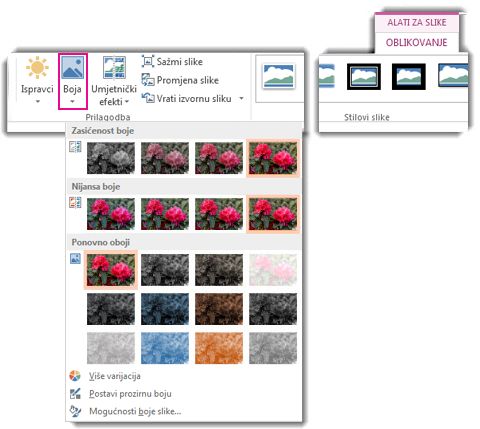Apply the last light gray recolor thumbnail
The width and height of the screenshot is (480, 429).
point(273,348)
